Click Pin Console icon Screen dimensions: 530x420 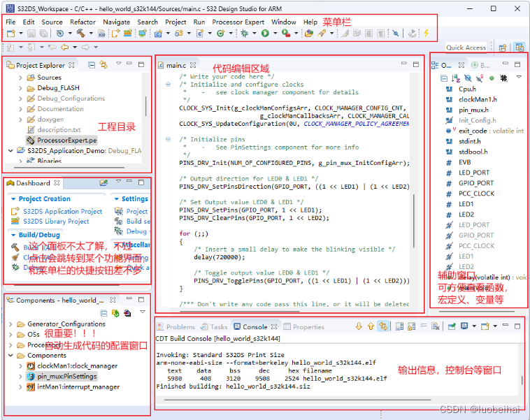(452, 326)
